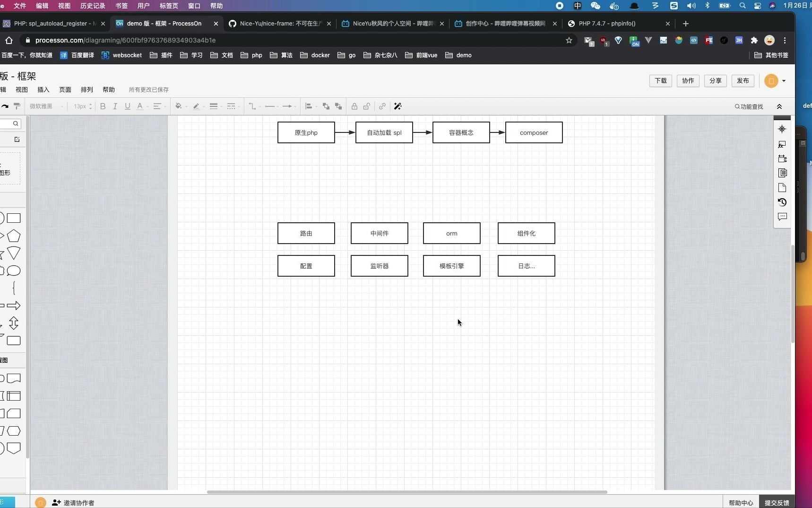
Task: Click the shape search field
Action: [x=9, y=123]
